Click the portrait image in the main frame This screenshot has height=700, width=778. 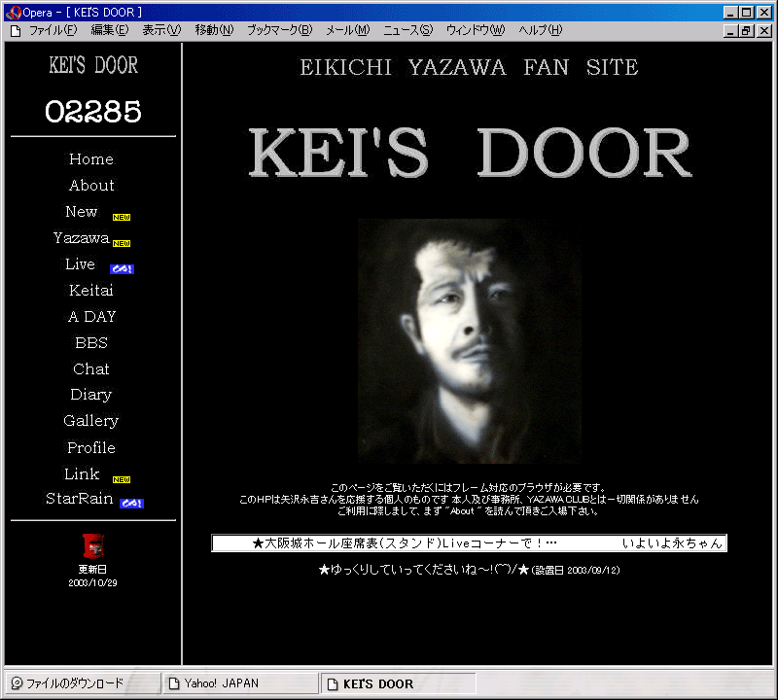[x=470, y=341]
